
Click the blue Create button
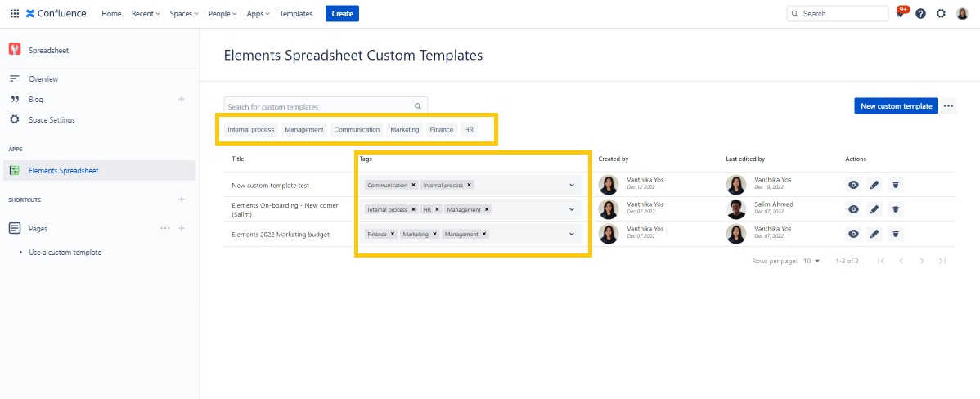pos(342,14)
